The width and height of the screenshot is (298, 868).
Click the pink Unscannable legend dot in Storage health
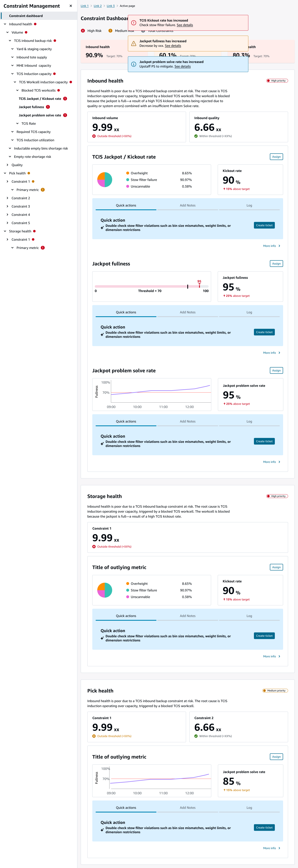point(128,597)
